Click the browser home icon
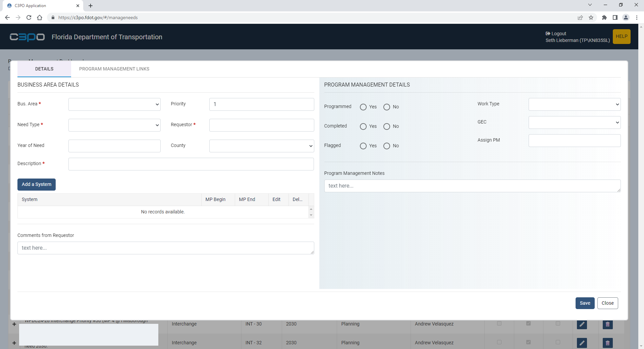The width and height of the screenshot is (644, 349). (40, 17)
